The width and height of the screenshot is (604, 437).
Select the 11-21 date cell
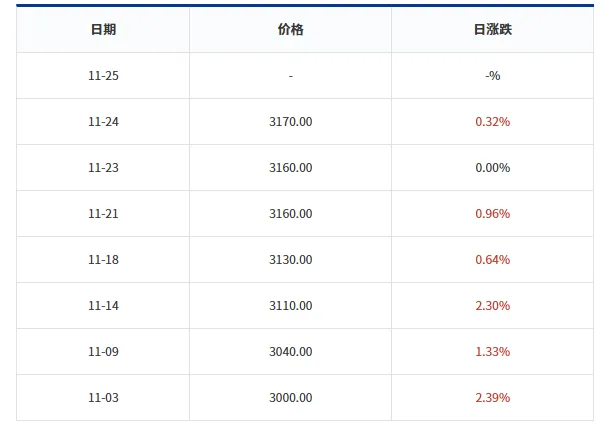(103, 214)
